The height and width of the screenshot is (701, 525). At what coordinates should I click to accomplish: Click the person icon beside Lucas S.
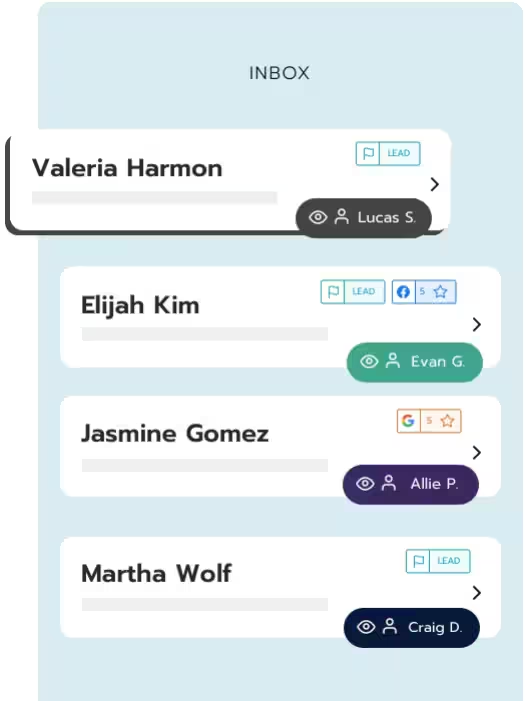click(x=342, y=217)
